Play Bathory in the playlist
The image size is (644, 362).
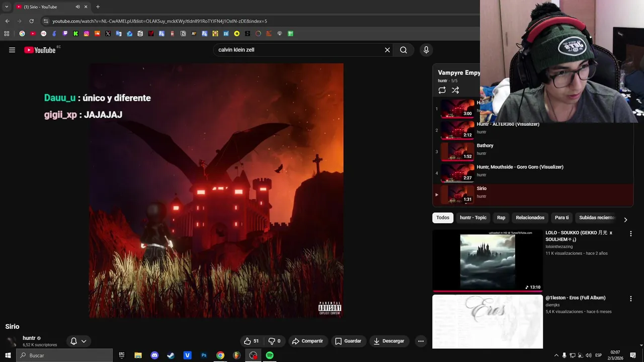point(532,151)
